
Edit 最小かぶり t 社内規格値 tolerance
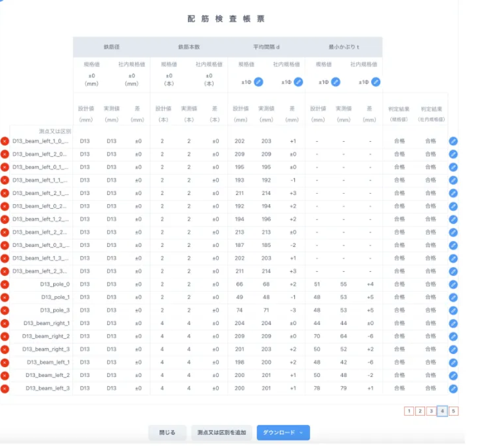click(x=375, y=82)
